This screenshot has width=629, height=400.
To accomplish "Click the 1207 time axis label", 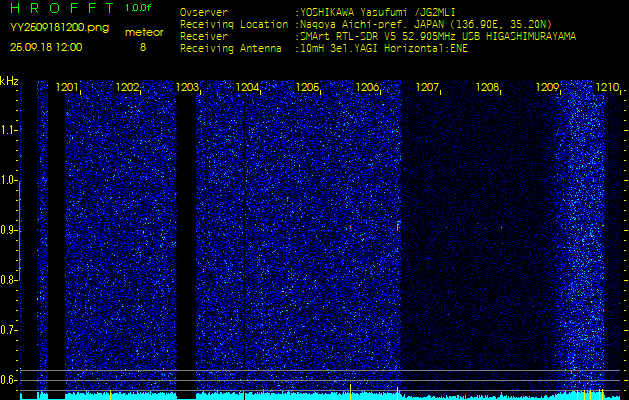I will click(427, 87).
